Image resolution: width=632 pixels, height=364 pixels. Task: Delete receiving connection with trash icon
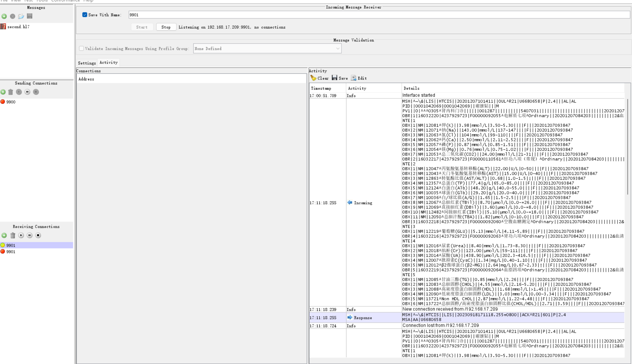pos(13,235)
